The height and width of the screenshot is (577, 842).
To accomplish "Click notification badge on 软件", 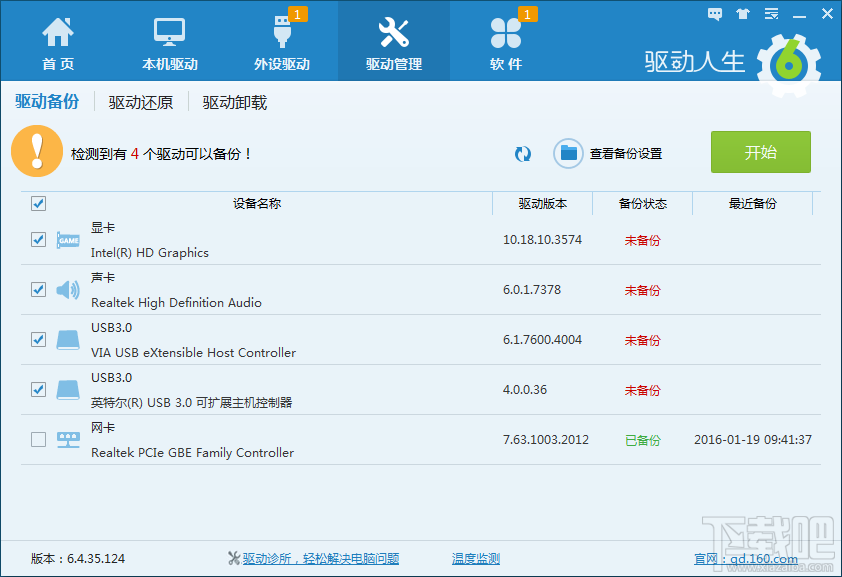I will click(x=527, y=14).
